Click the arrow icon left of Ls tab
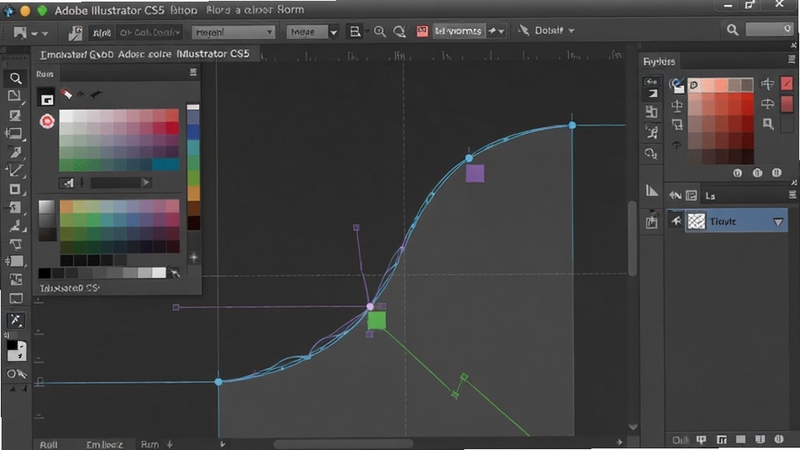 coord(675,195)
